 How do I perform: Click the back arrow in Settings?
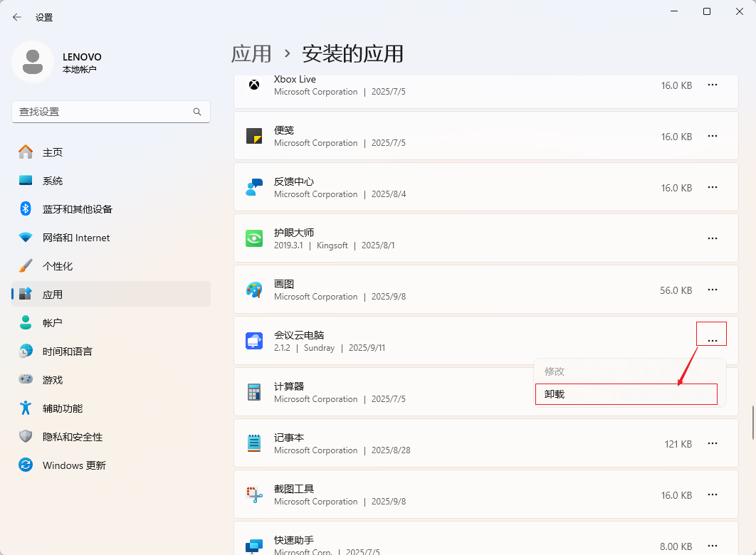17,17
